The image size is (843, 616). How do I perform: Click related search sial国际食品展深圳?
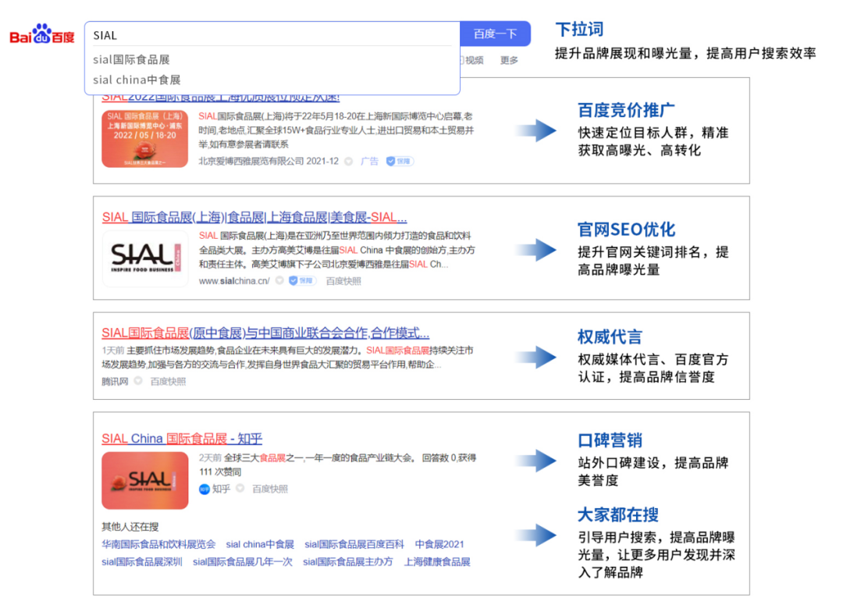tap(142, 561)
